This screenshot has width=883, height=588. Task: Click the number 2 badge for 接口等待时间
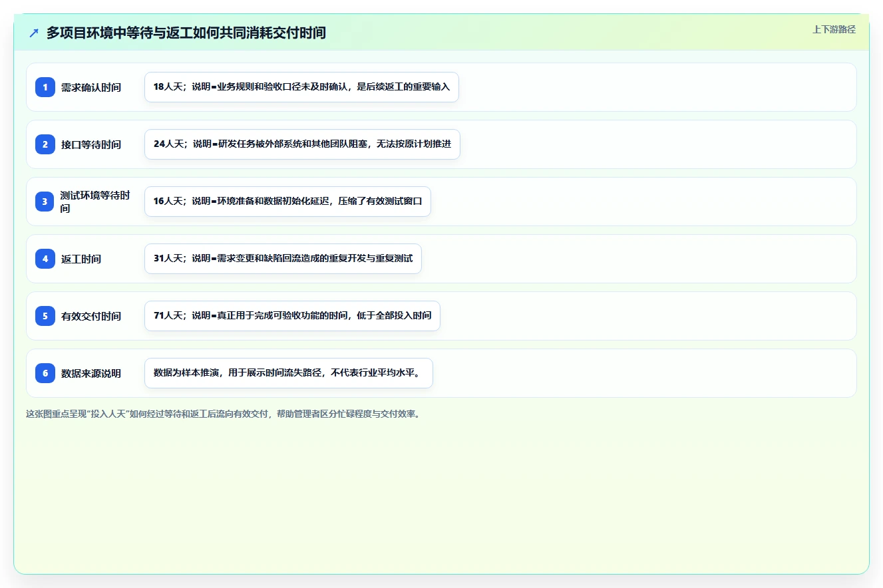(45, 144)
